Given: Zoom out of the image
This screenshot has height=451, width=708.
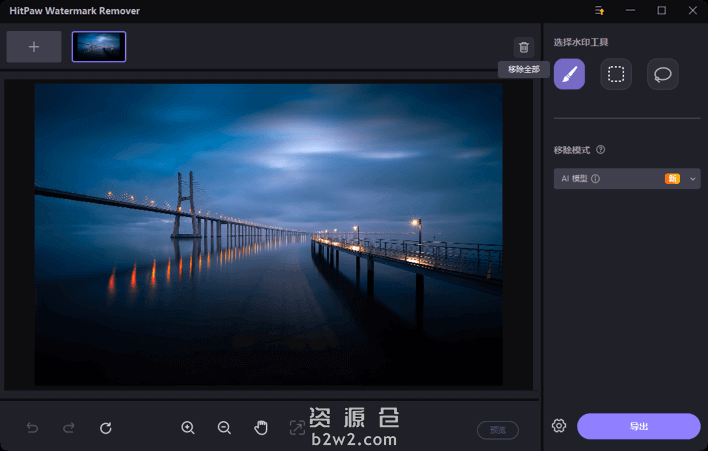Looking at the screenshot, I should pos(224,428).
